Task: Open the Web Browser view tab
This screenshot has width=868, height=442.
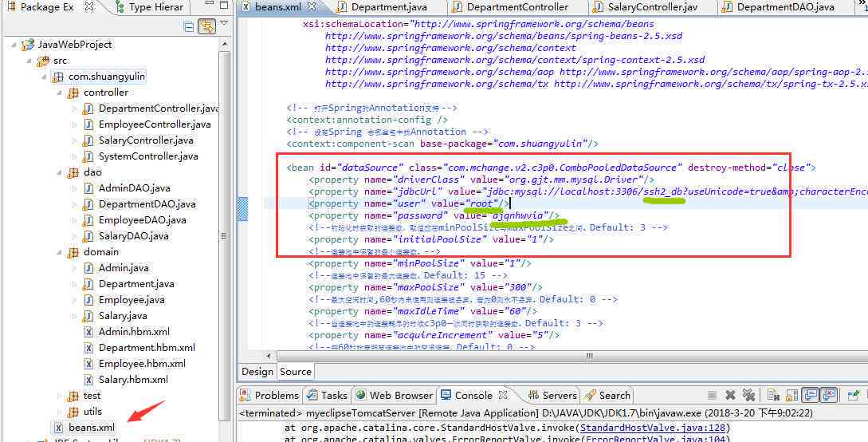Action: tap(394, 396)
